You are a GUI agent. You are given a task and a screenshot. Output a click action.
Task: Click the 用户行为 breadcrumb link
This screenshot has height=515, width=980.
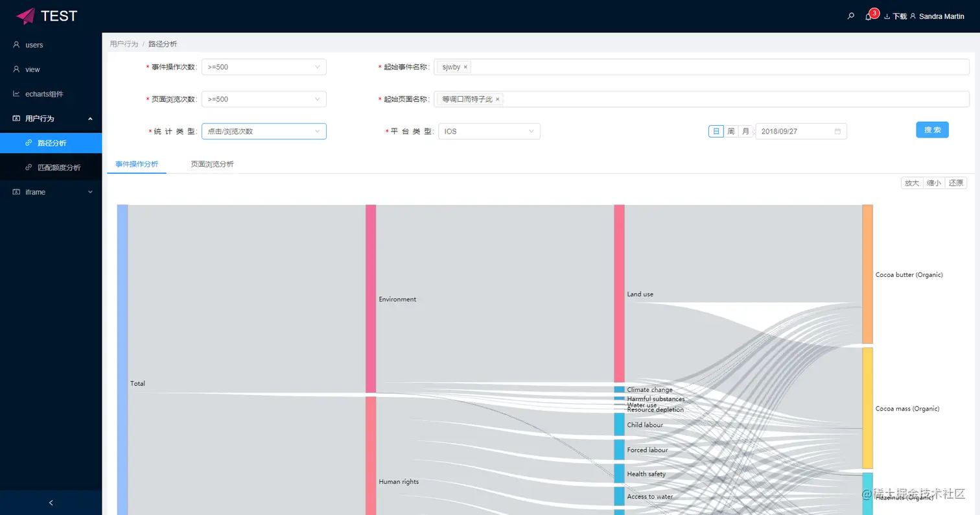(x=124, y=44)
